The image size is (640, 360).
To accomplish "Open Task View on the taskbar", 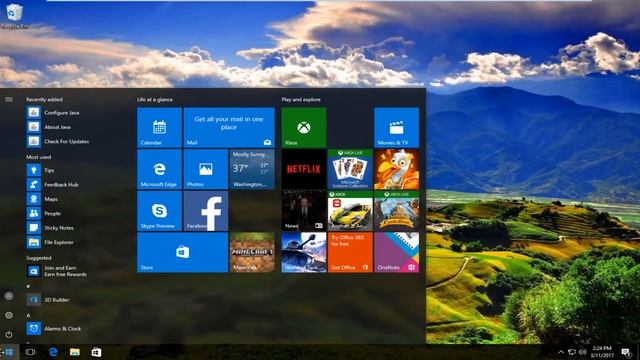I will 30,352.
